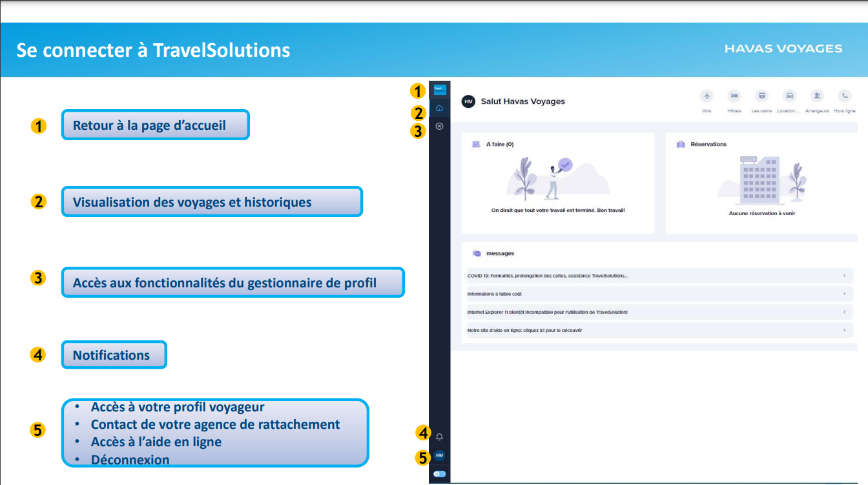Screen dimensions: 868x485
Task: Expand the Informations à faible coût chevron
Action: click(x=844, y=294)
